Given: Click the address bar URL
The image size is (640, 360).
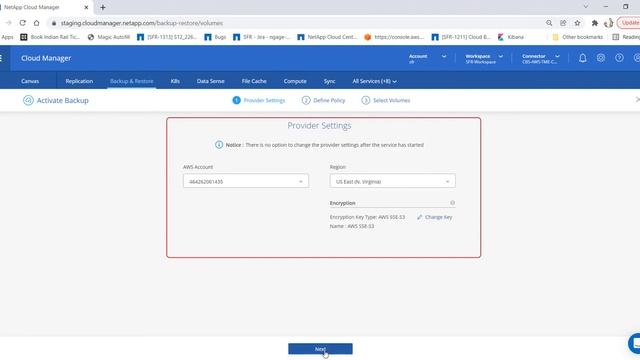Looking at the screenshot, I should coord(142,23).
